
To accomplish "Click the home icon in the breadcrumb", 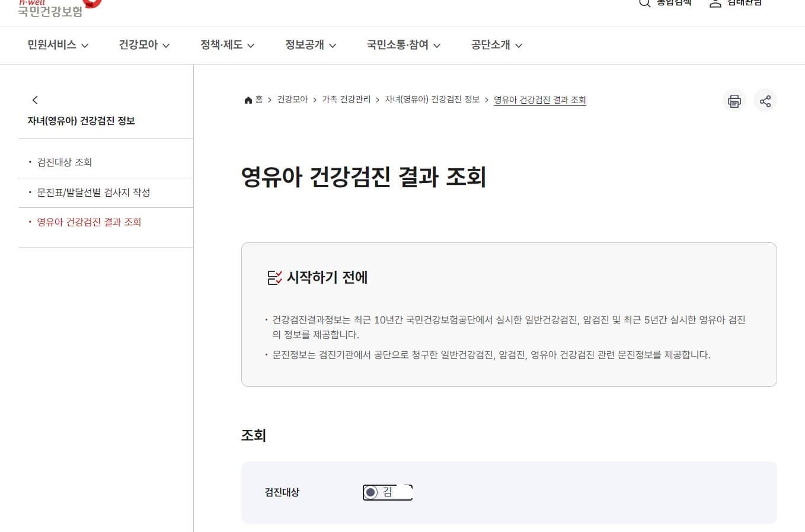I will click(x=248, y=100).
